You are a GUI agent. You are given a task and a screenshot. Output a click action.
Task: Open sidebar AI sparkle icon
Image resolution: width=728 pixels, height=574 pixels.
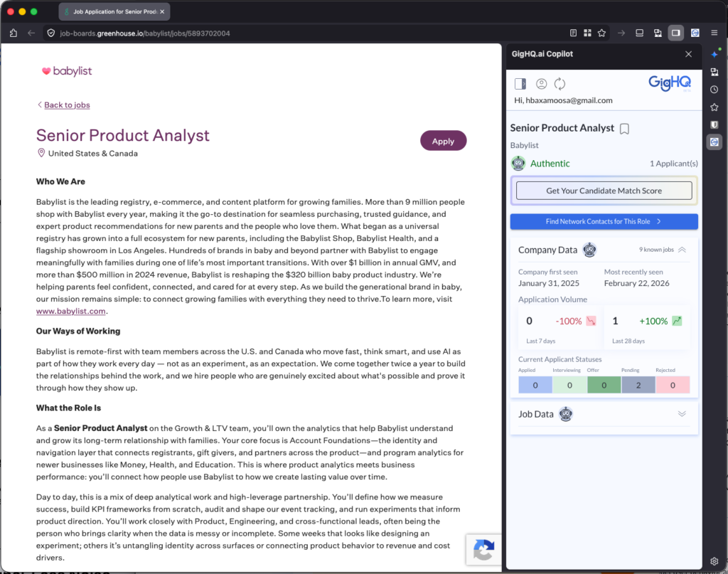tap(714, 54)
